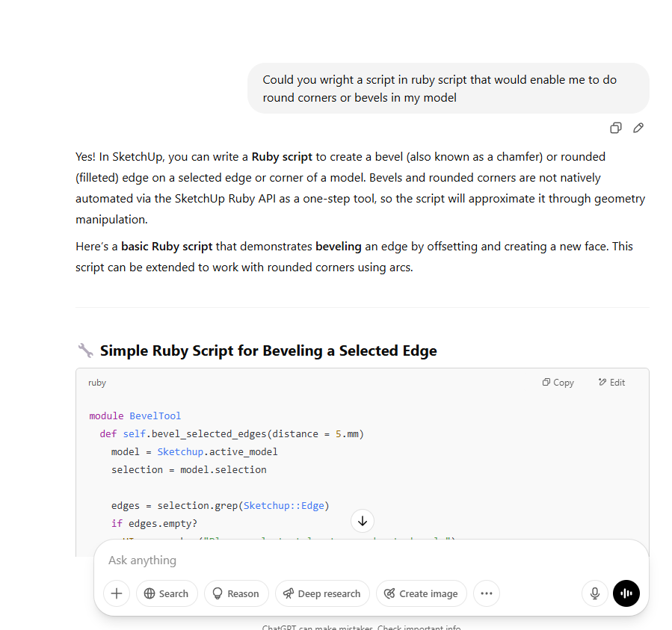Enable Deep research mode
This screenshot has width=672, height=630.
point(322,593)
